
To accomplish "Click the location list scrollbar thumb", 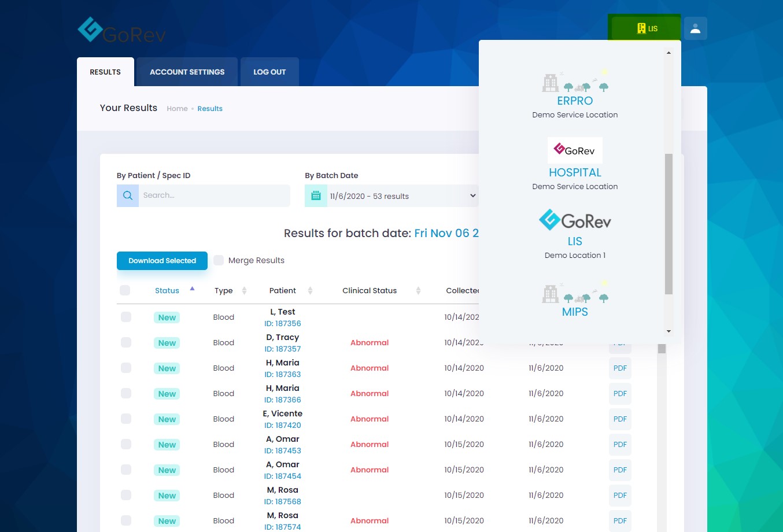I will click(x=668, y=223).
